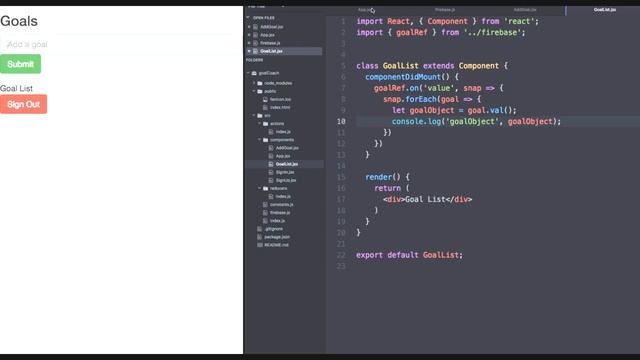Close GoalList.jsx in the Open Files list
Image resolution: width=640 pixels, height=360 pixels.
pos(249,51)
